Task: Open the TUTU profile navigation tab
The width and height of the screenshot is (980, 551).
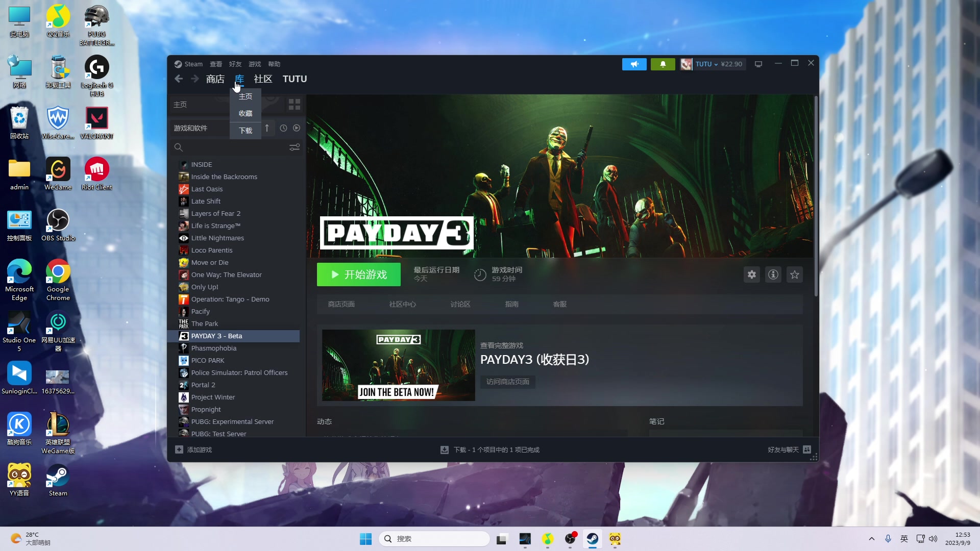Action: click(295, 79)
